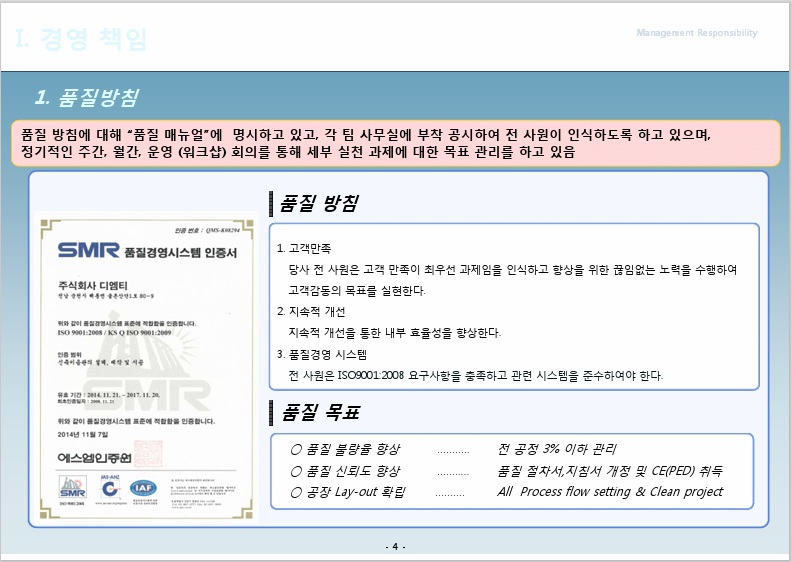Click the 'Management Responsibility' header text
This screenshot has height=562, width=792.
coord(697,33)
